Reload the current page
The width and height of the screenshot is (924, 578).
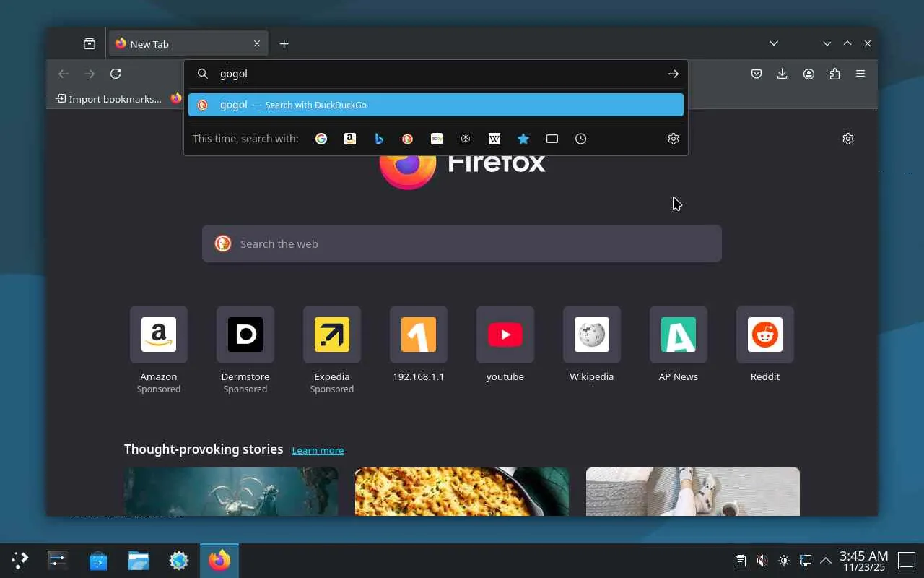(x=115, y=74)
